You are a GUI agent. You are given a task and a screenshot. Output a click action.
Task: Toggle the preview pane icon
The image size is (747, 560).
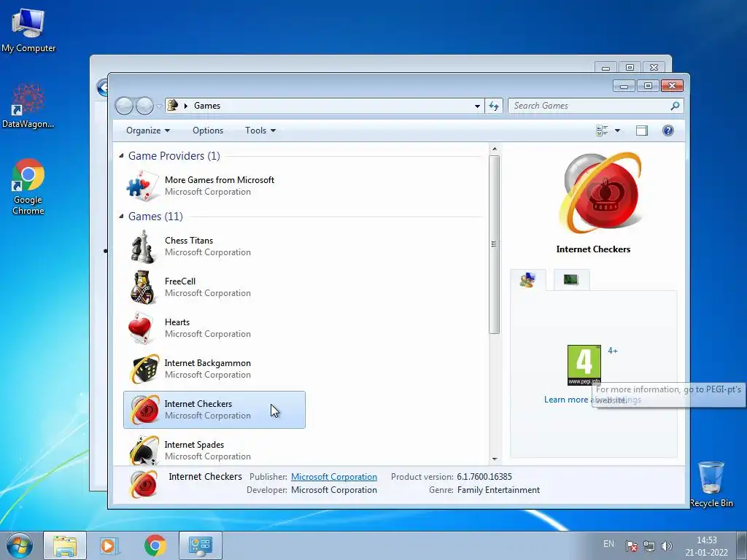point(642,131)
